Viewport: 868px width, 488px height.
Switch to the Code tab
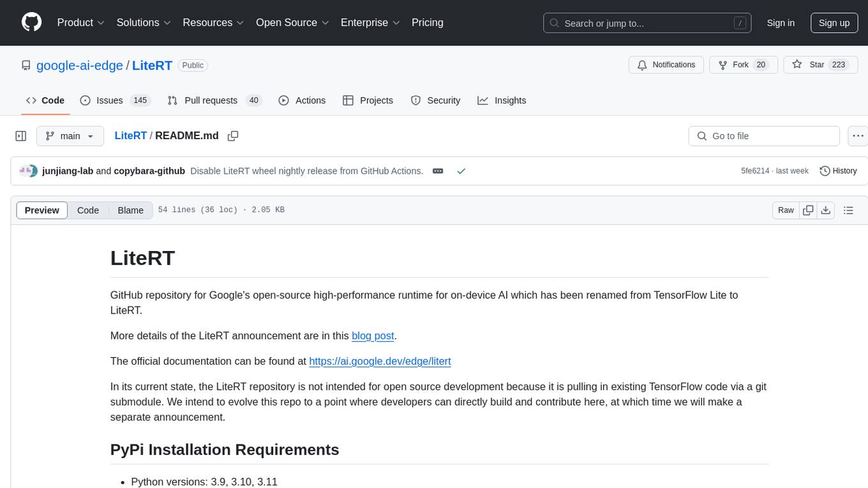point(45,100)
